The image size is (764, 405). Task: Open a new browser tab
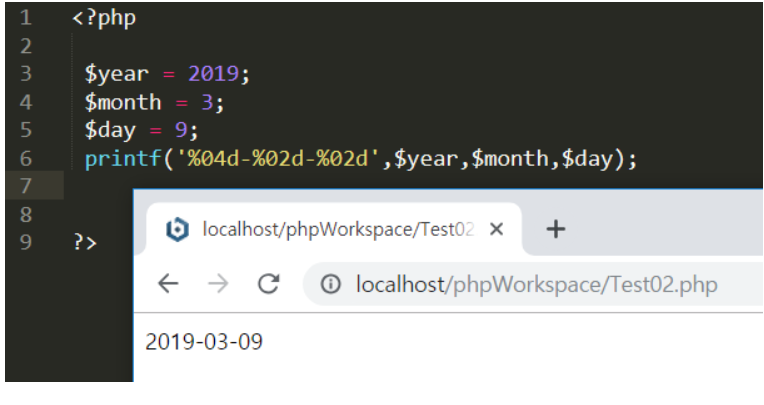click(555, 229)
